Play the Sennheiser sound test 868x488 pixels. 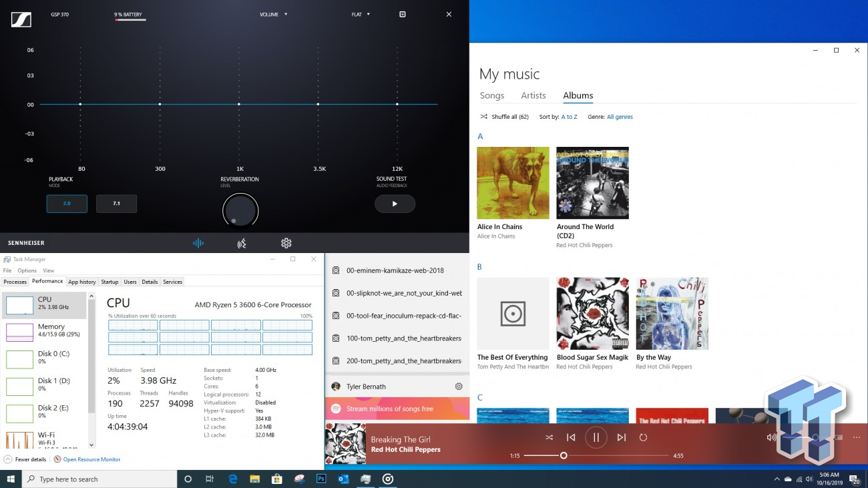tap(395, 204)
